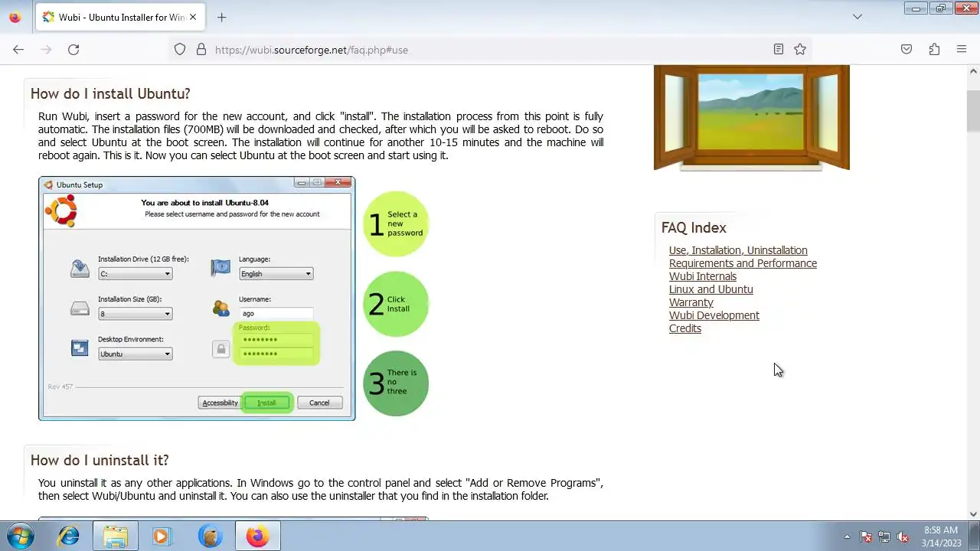Open the Warranty FAQ link
The image size is (980, 551).
pos(691,302)
